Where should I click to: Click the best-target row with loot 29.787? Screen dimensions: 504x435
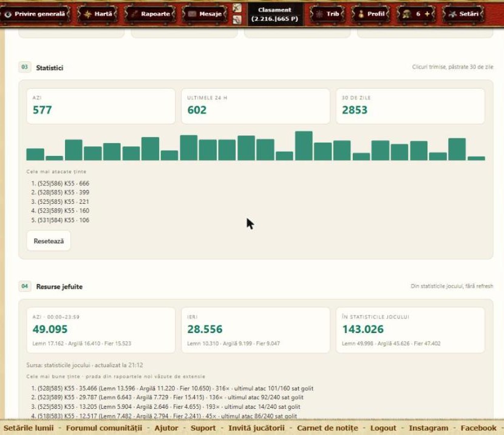(x=168, y=397)
